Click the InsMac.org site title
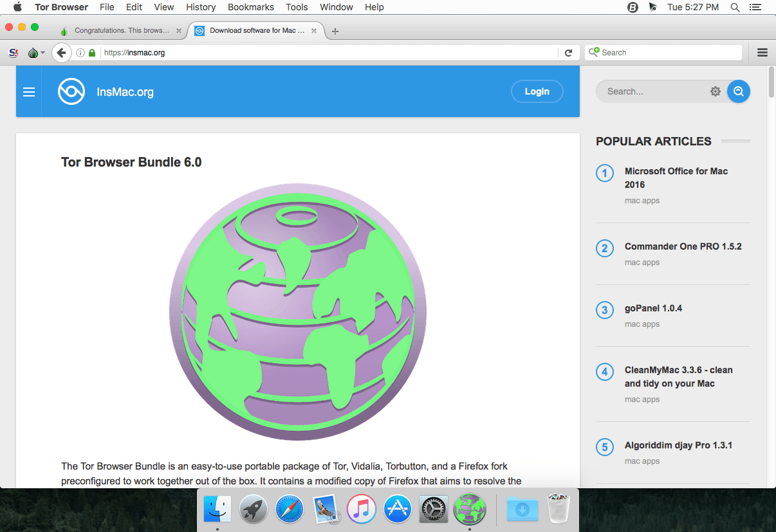Viewport: 776px width, 532px height. click(125, 92)
